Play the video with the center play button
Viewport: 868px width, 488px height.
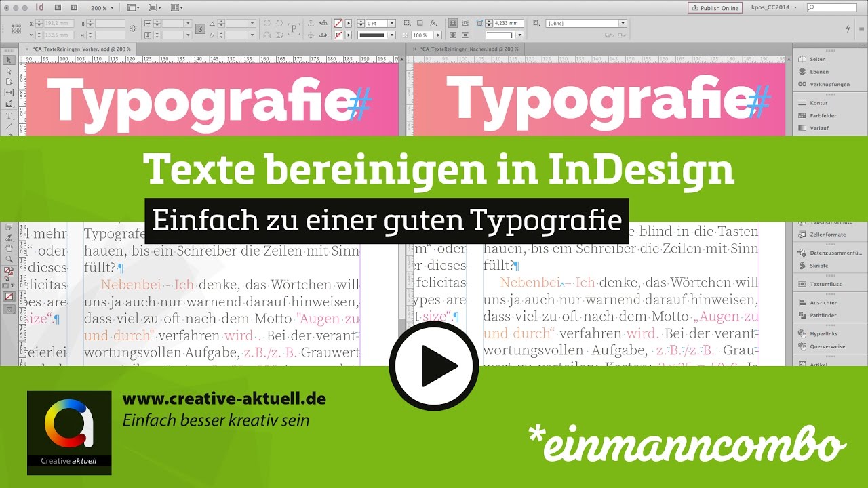coord(434,366)
